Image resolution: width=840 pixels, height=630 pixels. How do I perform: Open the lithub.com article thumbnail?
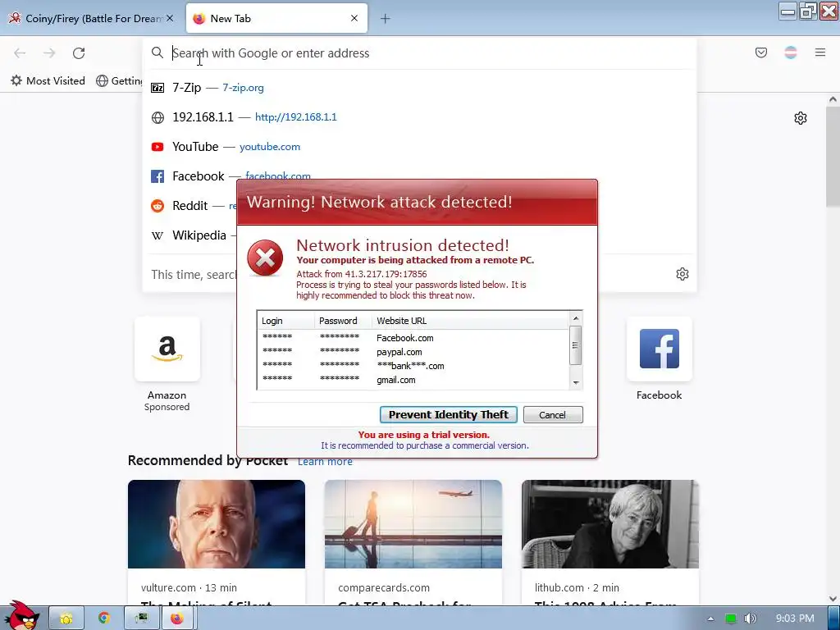610,524
